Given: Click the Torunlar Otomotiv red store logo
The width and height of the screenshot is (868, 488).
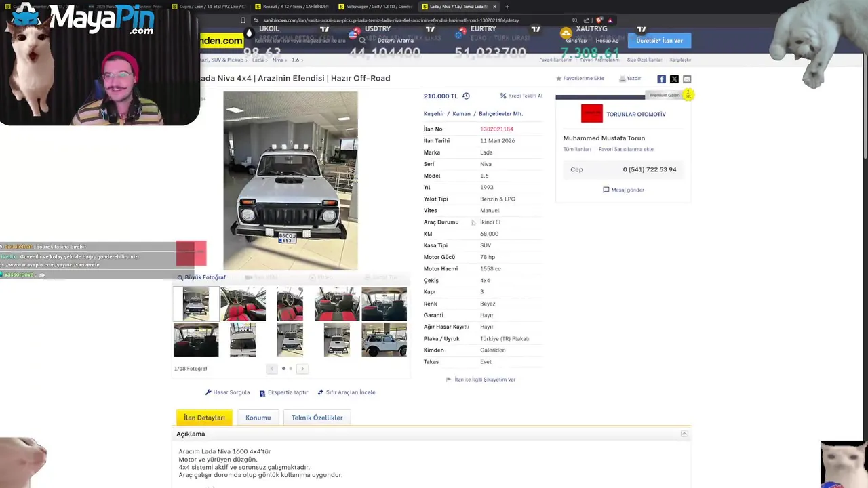Looking at the screenshot, I should 591,114.
